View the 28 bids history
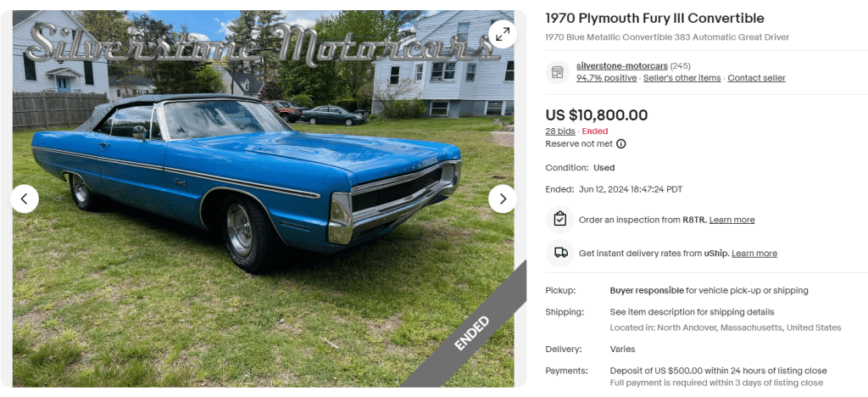Viewport: 868px width, 397px height. [x=560, y=131]
